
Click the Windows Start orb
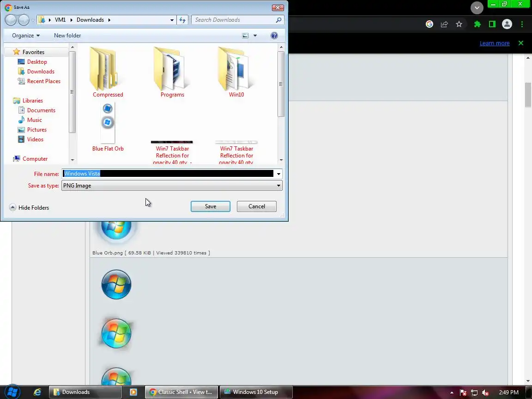(12, 392)
